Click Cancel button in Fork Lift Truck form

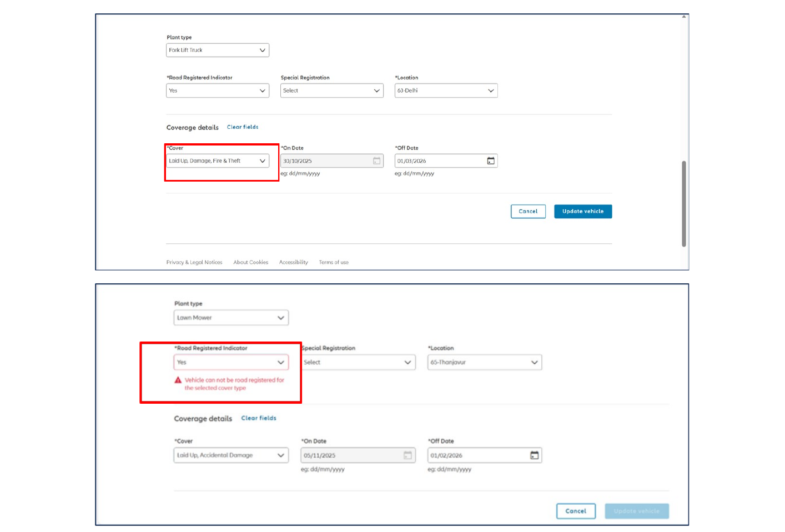point(528,212)
